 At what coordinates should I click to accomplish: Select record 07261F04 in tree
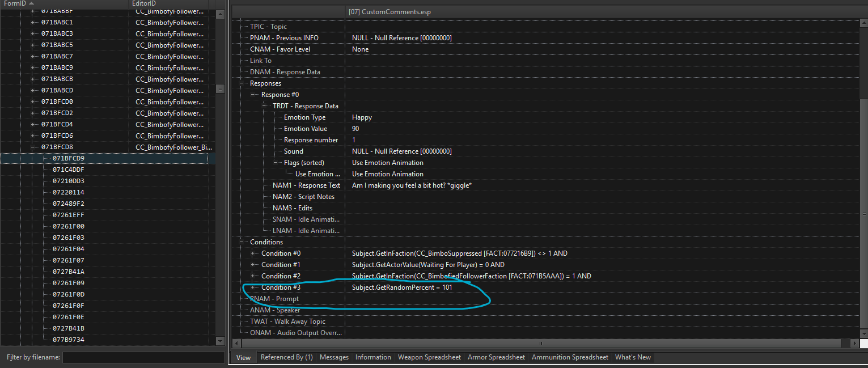tap(69, 249)
